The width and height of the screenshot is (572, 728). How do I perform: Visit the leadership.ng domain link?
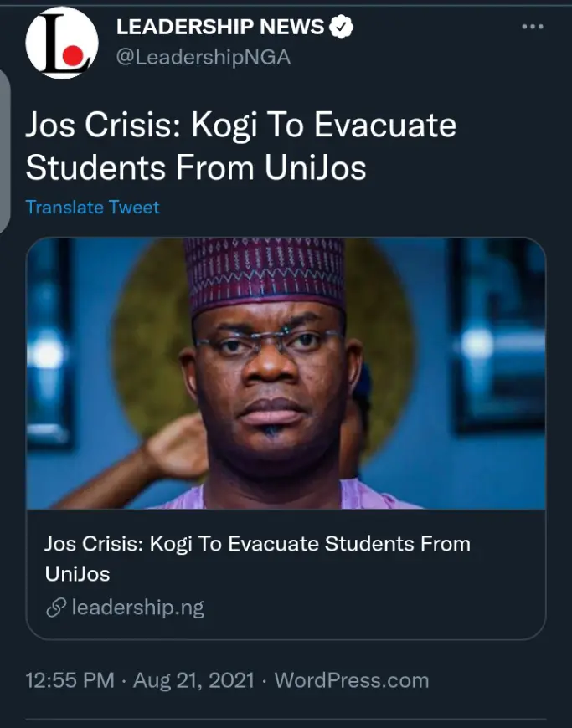137,608
